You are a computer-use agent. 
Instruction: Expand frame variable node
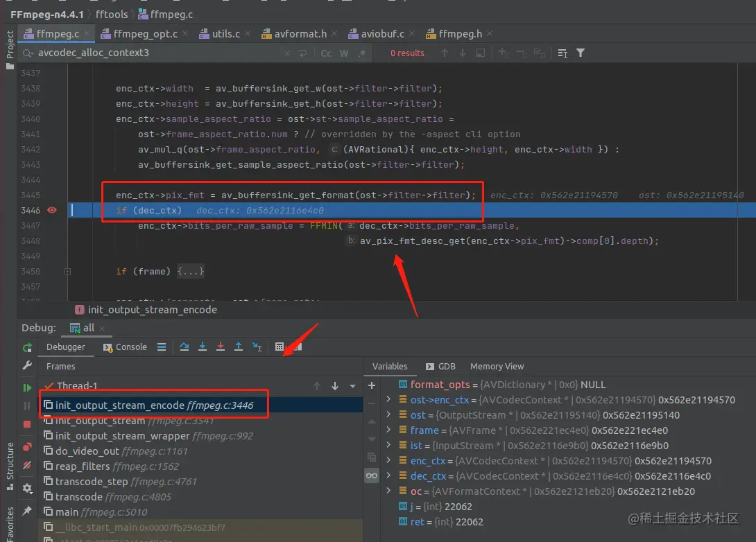click(x=388, y=430)
